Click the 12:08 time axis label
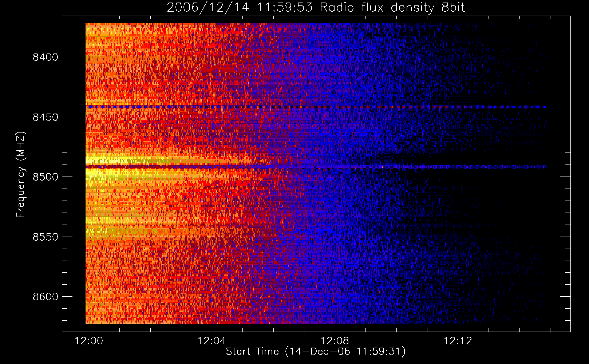The height and width of the screenshot is (364, 589). [335, 341]
